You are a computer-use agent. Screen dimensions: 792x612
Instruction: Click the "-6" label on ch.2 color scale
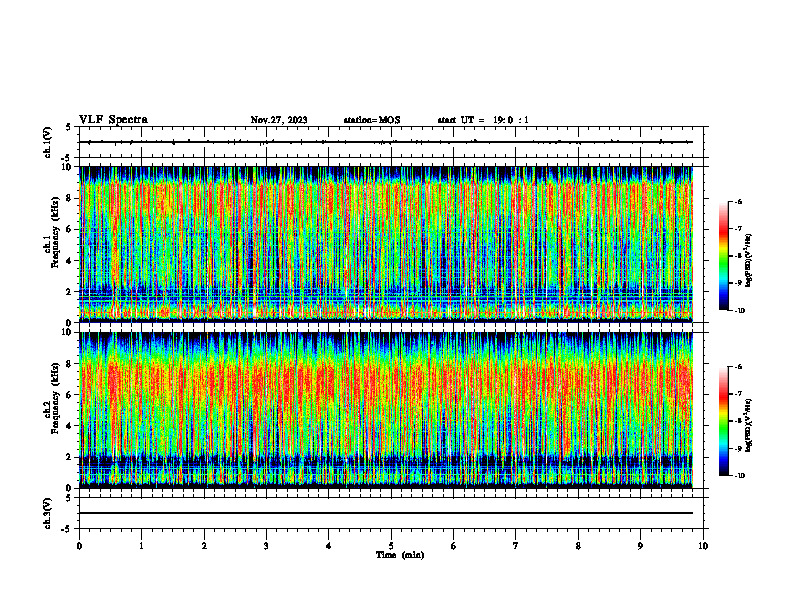[x=738, y=367]
